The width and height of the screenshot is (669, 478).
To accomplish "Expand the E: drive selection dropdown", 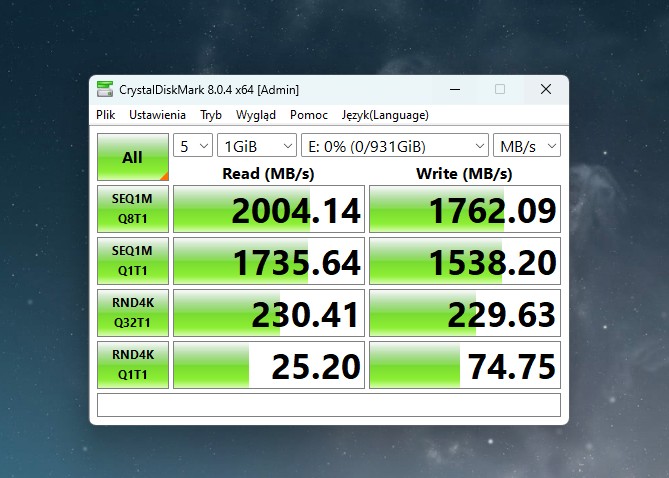I will [x=395, y=146].
